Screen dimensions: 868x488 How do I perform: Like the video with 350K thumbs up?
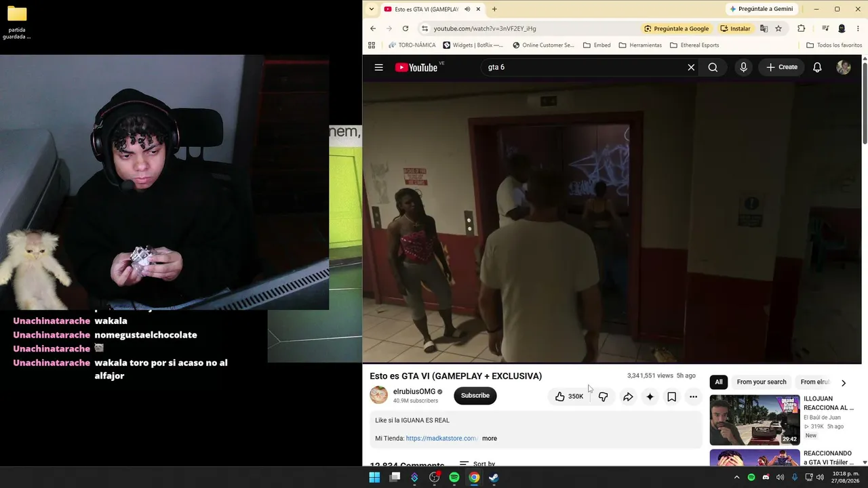[x=570, y=396]
